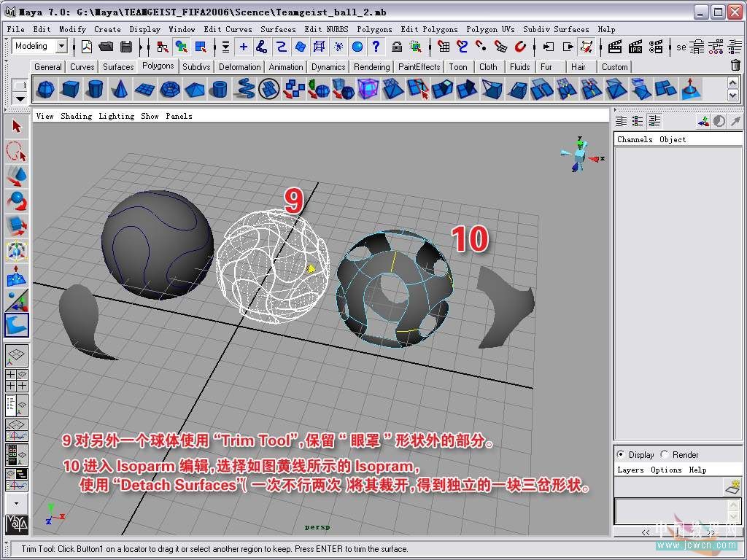747x560 pixels.
Task: Click the view axis compass in viewport
Action: tap(581, 154)
